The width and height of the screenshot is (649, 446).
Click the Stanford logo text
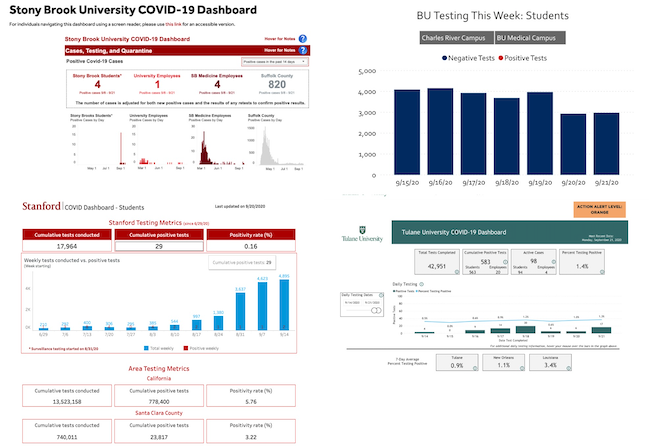(x=41, y=206)
